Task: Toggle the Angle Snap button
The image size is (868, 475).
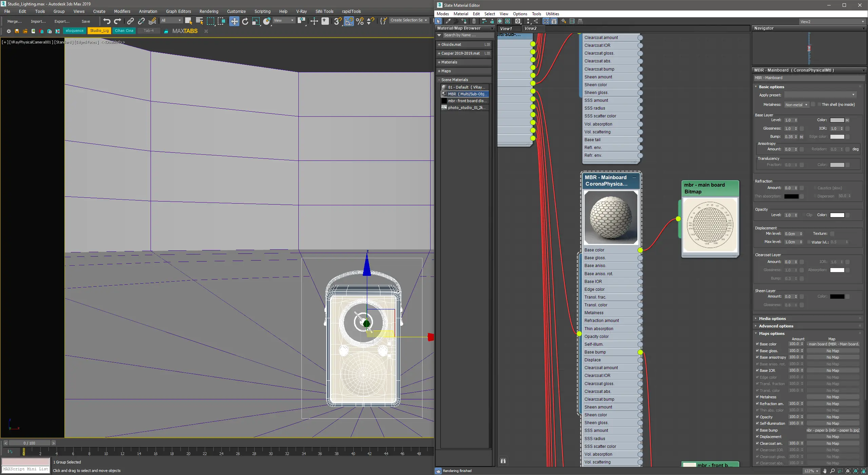Action: (349, 21)
